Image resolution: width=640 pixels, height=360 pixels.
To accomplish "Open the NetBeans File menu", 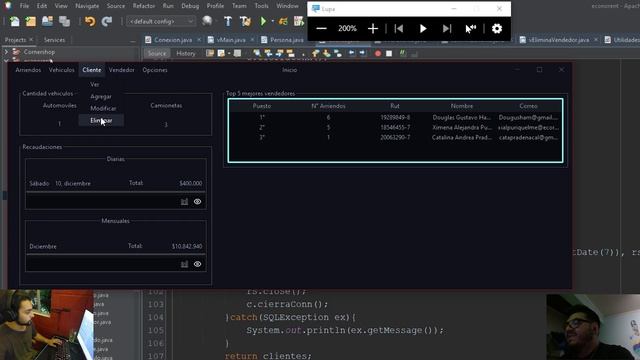I will click(24, 6).
